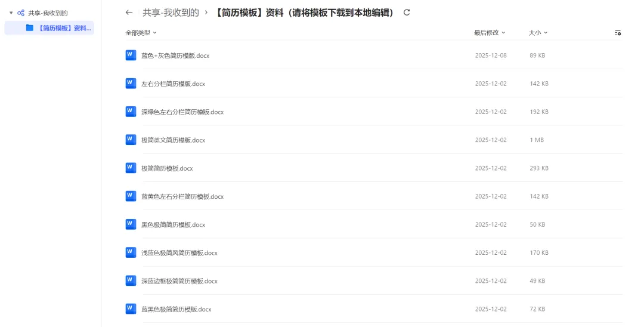Open the 全部类型 filter dropdown
The image size is (644, 327).
coord(141,33)
